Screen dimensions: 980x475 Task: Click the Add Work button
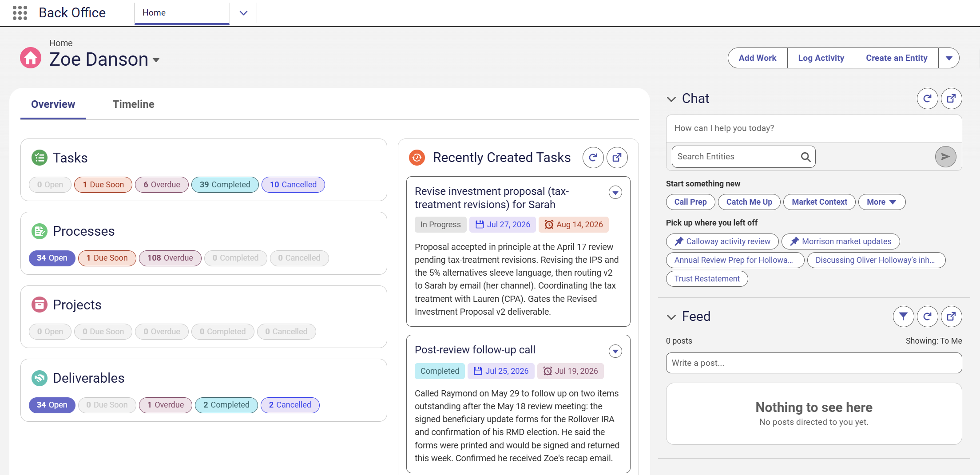tap(758, 58)
